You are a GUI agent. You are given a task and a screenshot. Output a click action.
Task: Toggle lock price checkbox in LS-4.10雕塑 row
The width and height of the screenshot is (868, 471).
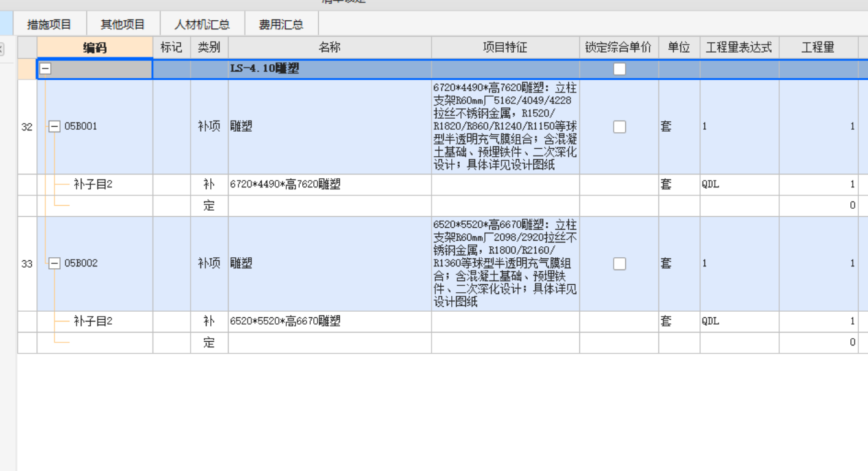coord(620,69)
